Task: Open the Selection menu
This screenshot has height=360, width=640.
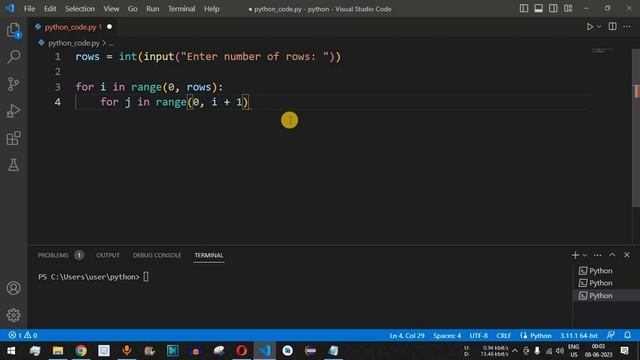Action: 80,9
